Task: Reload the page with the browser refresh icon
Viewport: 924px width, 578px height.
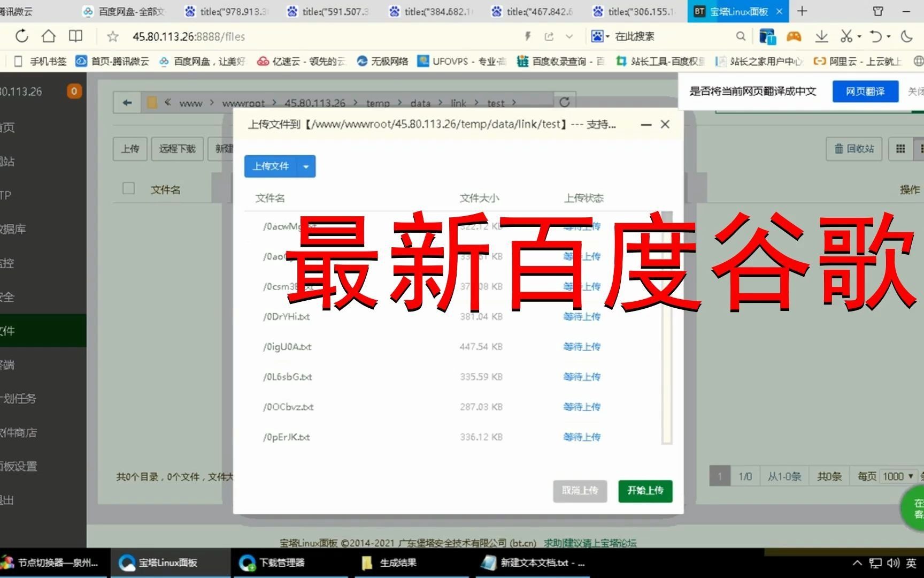Action: 22,36
